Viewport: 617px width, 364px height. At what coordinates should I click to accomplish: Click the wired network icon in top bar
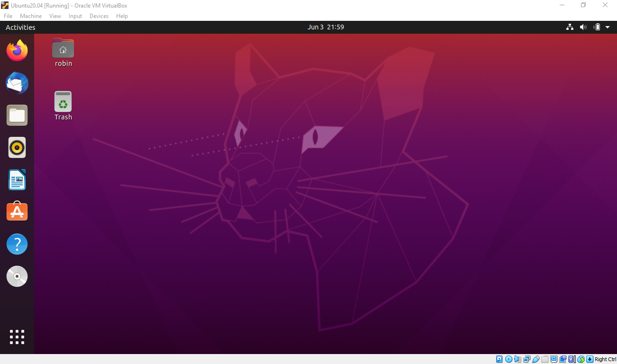pos(570,27)
